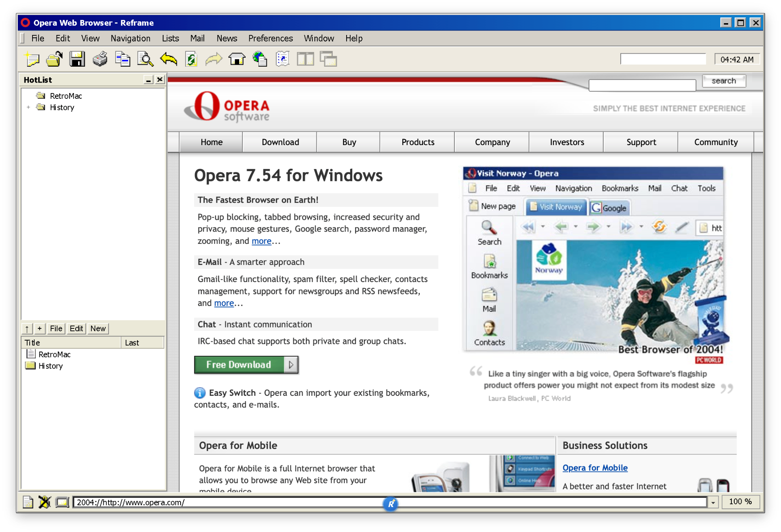Select History in the HotList tree
The height and width of the screenshot is (532, 781).
[x=62, y=107]
